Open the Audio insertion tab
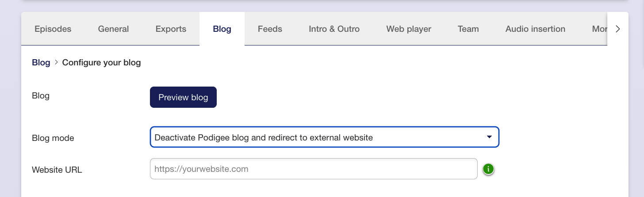644x197 pixels. coord(535,29)
